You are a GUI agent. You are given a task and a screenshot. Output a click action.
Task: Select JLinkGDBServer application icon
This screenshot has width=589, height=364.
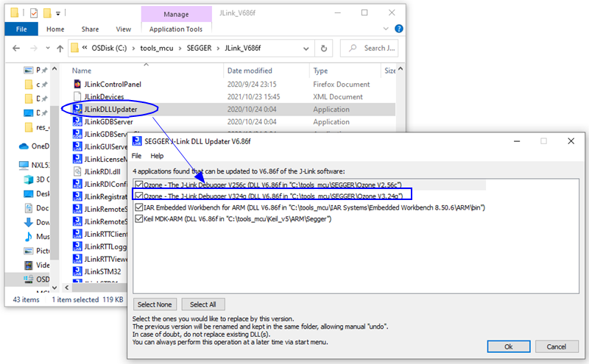tap(77, 121)
